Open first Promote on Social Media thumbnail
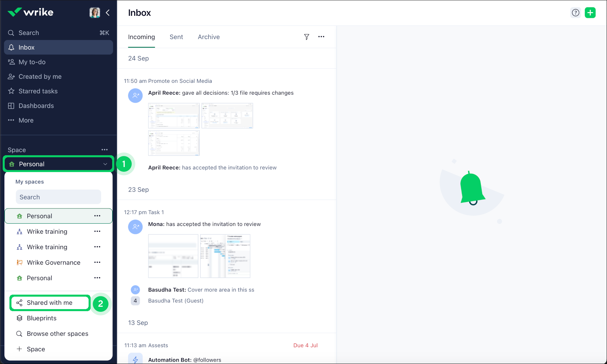Image resolution: width=607 pixels, height=364 pixels. pyautogui.click(x=174, y=115)
